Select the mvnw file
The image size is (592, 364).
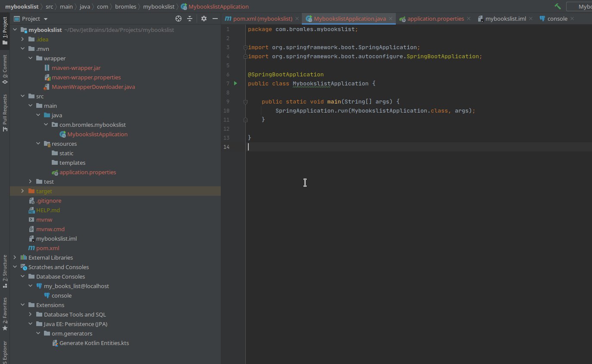[x=44, y=220]
